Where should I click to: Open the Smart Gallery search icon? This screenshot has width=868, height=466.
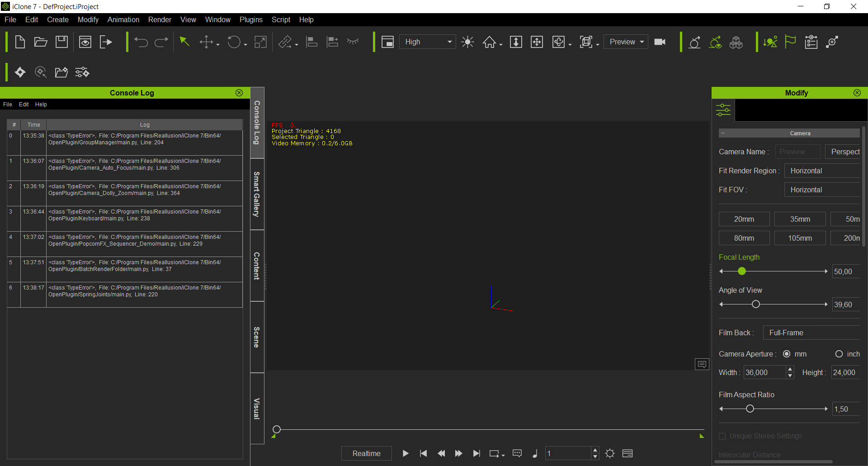click(x=40, y=72)
